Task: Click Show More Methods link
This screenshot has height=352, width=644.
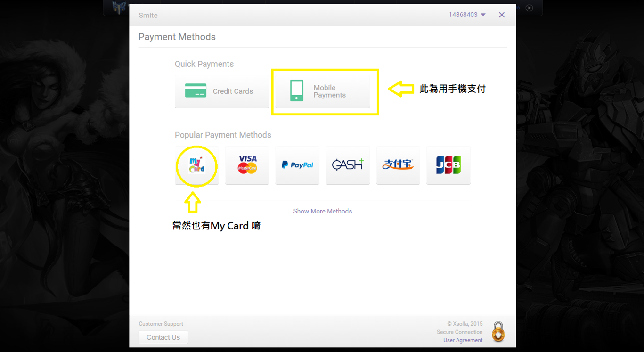Action: (323, 211)
